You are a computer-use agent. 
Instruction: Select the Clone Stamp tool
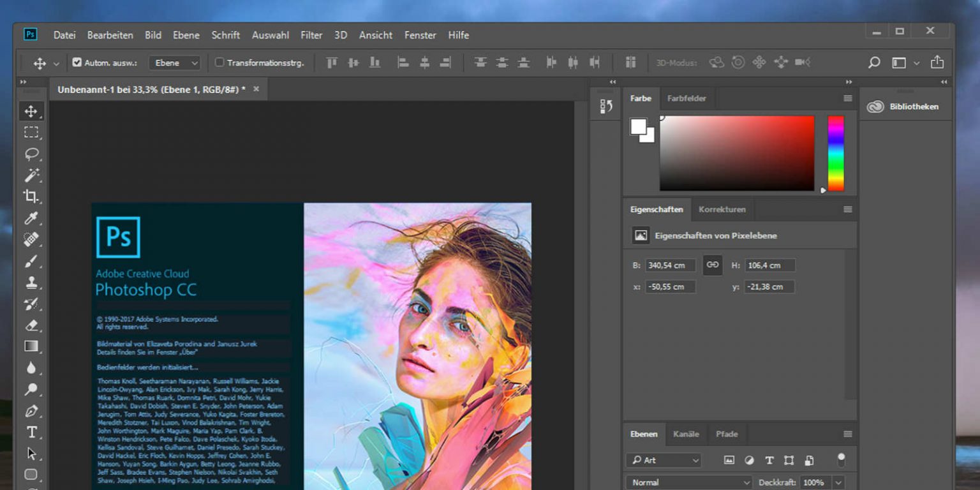coord(31,282)
